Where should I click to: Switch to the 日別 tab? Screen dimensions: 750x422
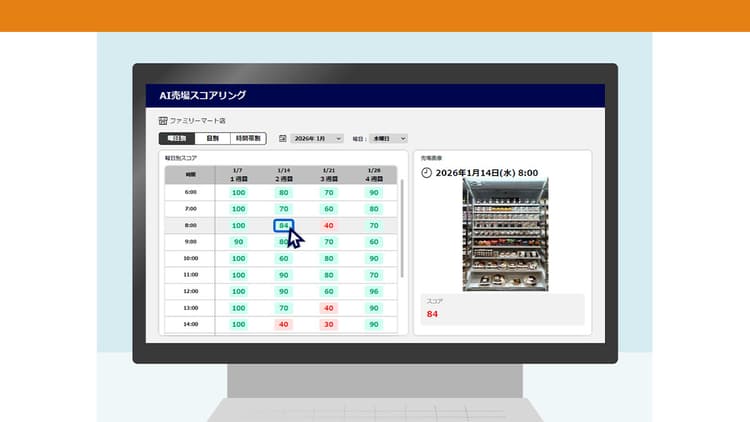(212, 138)
